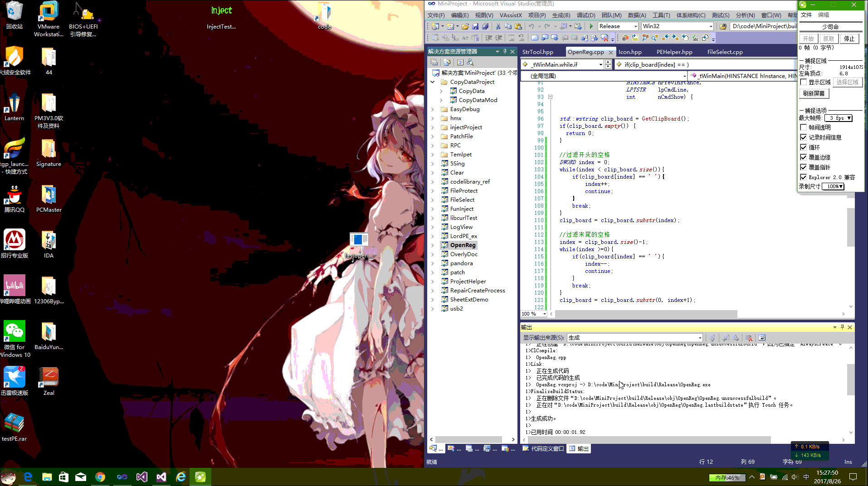Image resolution: width=868 pixels, height=486 pixels.
Task: Click Output panel vertical scrollbar thumb
Action: (x=851, y=379)
